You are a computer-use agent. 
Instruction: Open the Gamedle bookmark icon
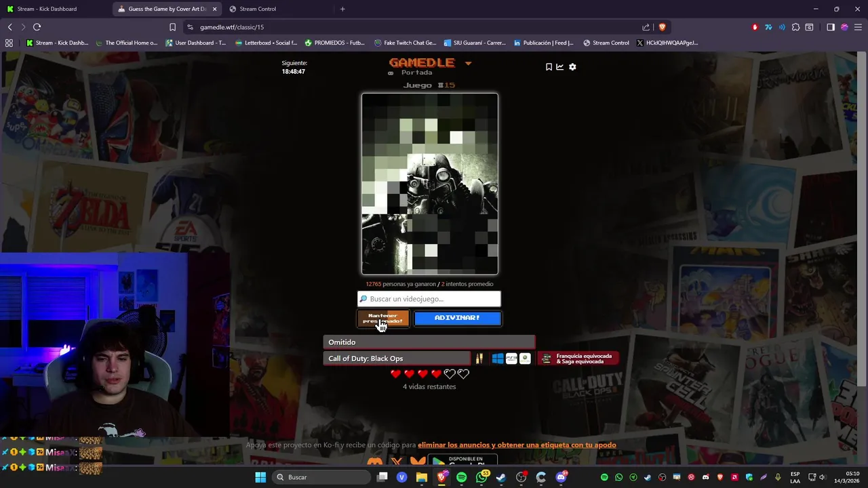pos(549,66)
